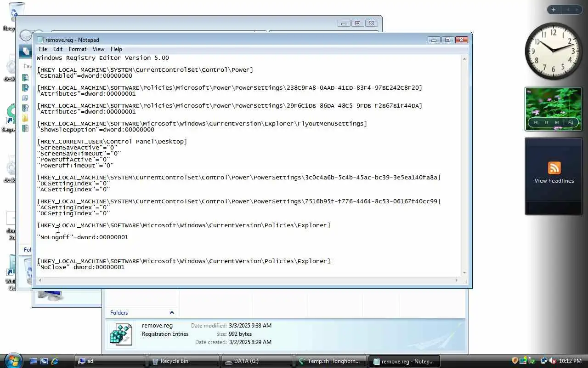This screenshot has height=368, width=588.
Task: Switch to DATA (G:) taskbar button
Action: [x=257, y=361]
